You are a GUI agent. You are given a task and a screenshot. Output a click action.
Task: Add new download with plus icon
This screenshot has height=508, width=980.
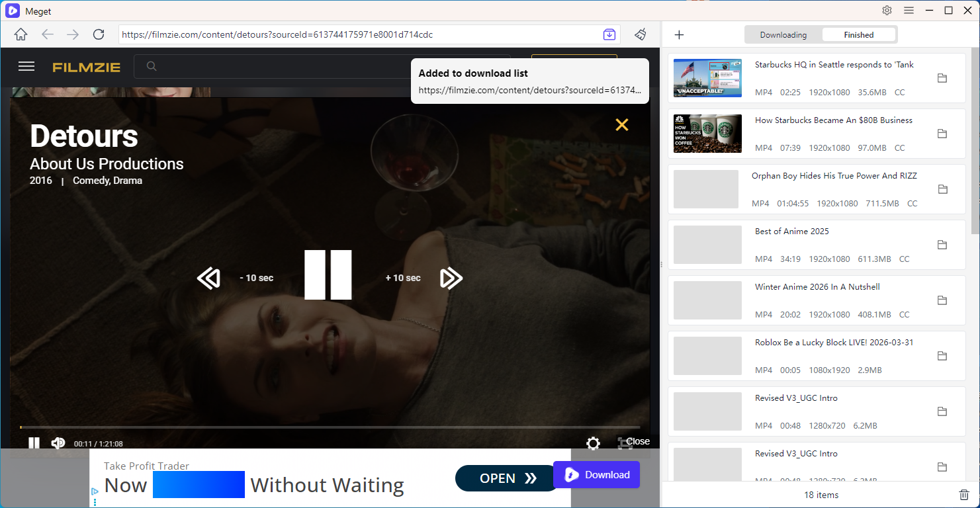click(679, 35)
